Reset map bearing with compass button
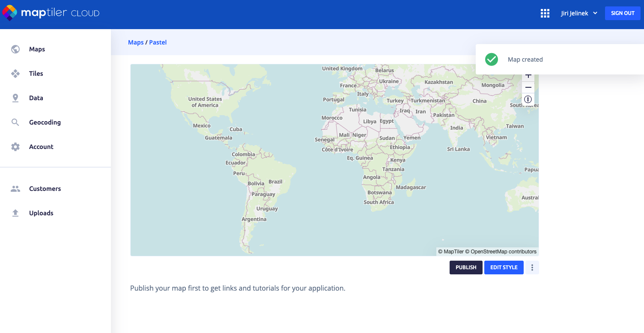The height and width of the screenshot is (333, 644). (528, 99)
